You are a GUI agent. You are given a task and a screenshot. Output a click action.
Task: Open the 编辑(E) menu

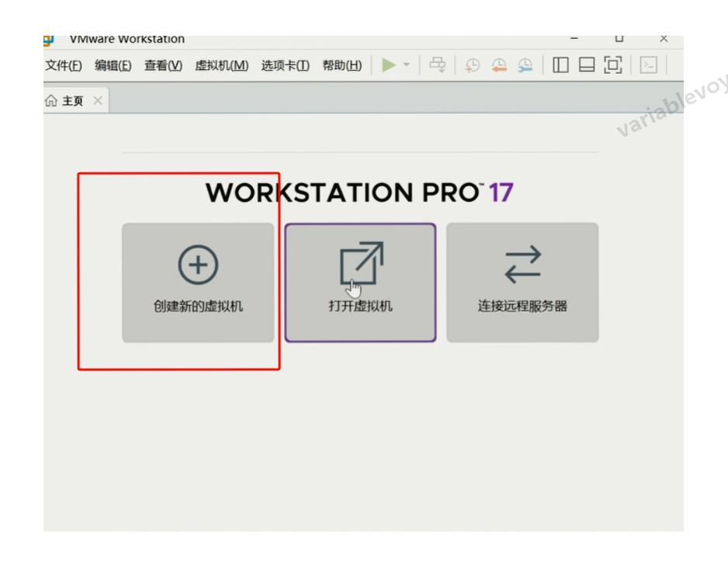tap(113, 65)
